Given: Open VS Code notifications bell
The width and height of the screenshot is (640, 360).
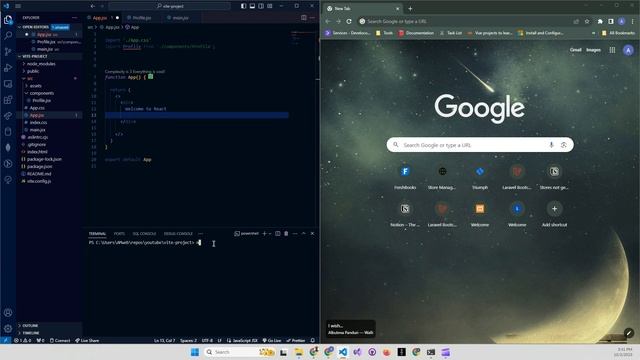Looking at the screenshot, I should pos(313,340).
